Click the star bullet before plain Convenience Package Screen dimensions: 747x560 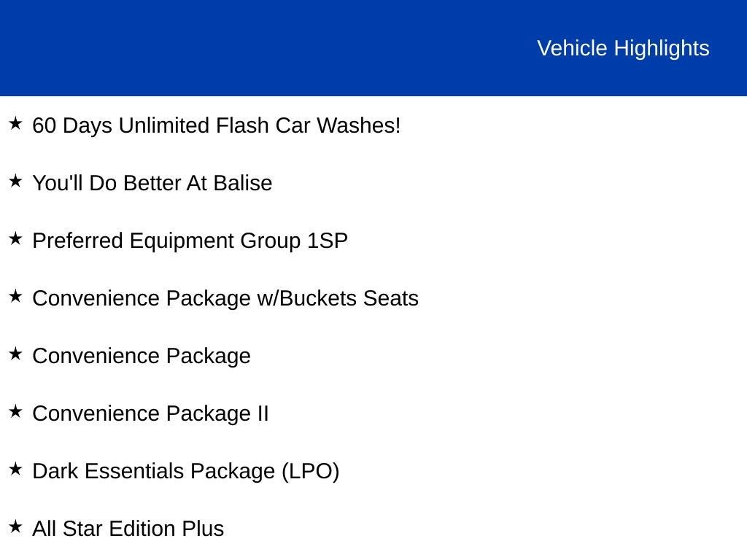(15, 354)
